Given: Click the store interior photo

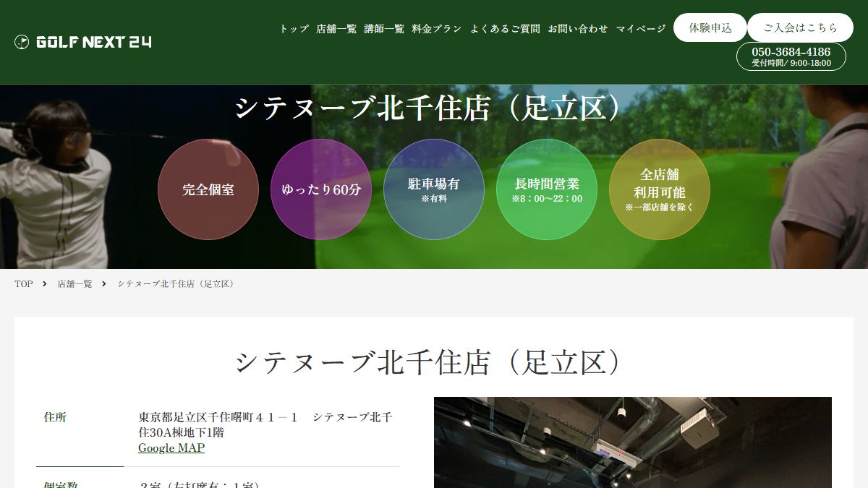Looking at the screenshot, I should (x=633, y=442).
